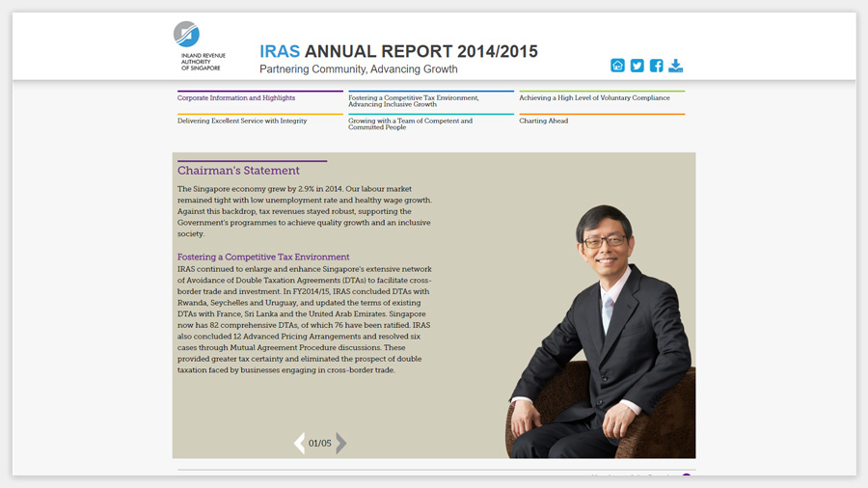Share report on Twitter
Image resolution: width=868 pixels, height=488 pixels.
(x=637, y=66)
